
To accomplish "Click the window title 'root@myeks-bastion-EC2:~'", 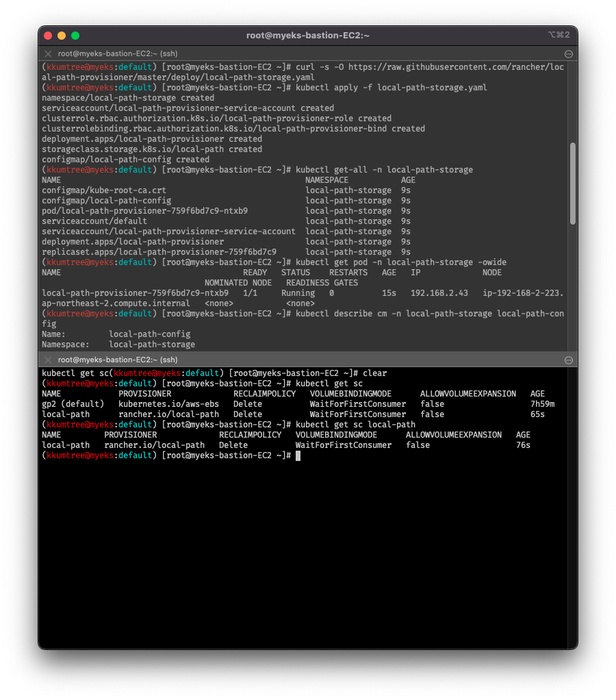I will point(308,35).
